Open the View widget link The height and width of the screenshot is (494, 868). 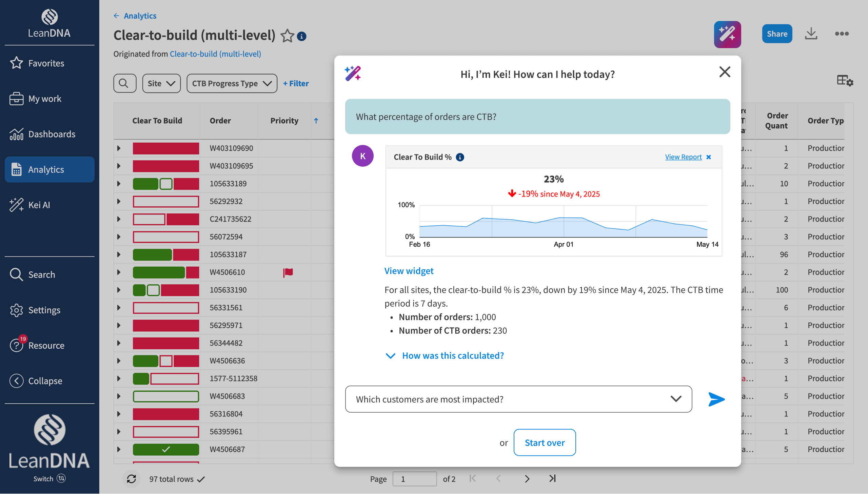tap(409, 271)
